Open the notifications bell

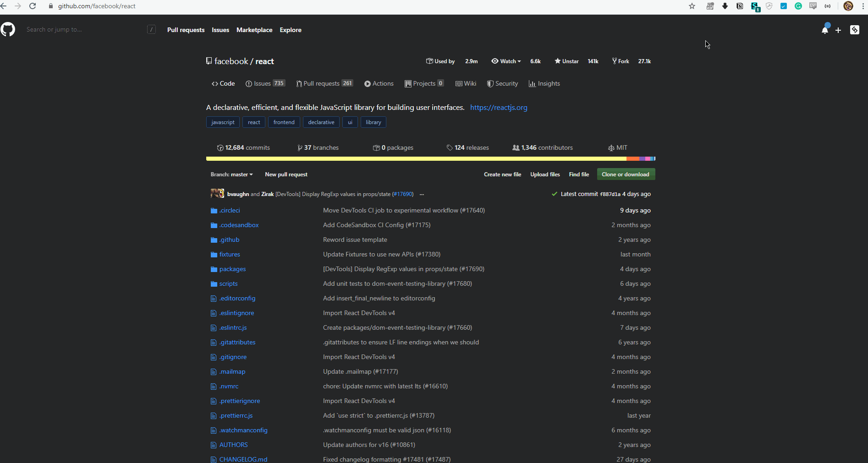[825, 30]
